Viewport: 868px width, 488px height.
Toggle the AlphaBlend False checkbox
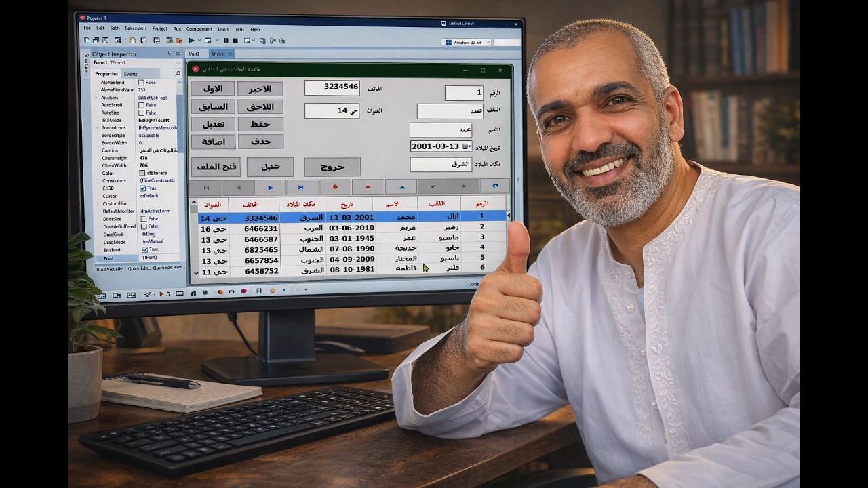tap(141, 82)
